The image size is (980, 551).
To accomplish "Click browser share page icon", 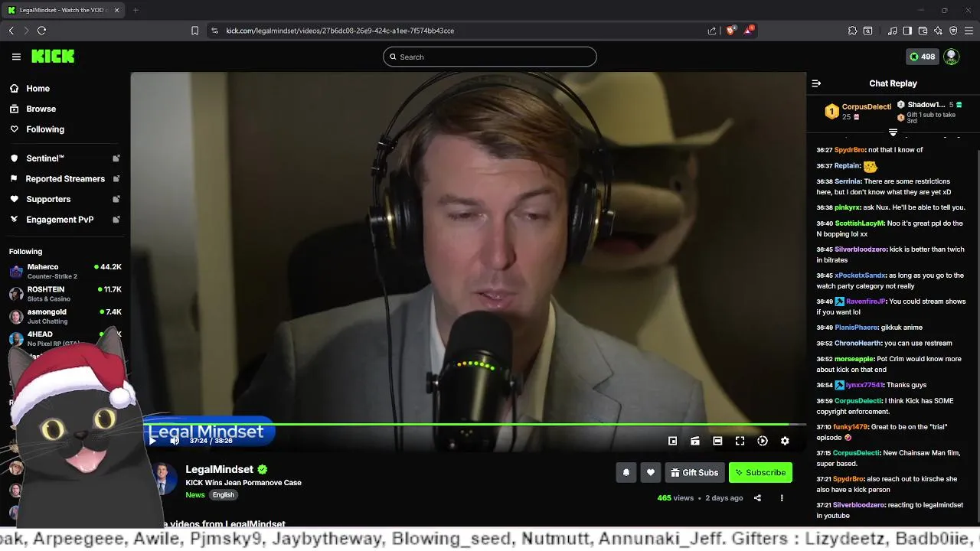I will [712, 31].
